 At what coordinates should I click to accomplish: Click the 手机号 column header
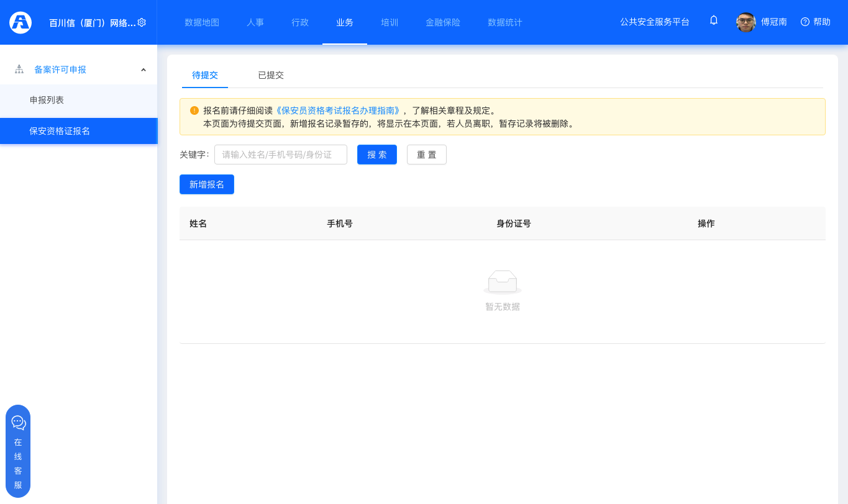pyautogui.click(x=340, y=223)
